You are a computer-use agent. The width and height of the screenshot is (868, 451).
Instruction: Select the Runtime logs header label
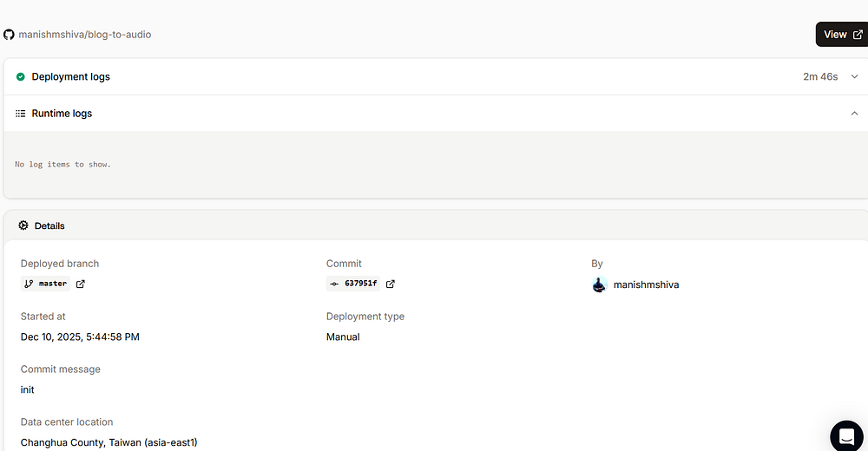pos(62,114)
